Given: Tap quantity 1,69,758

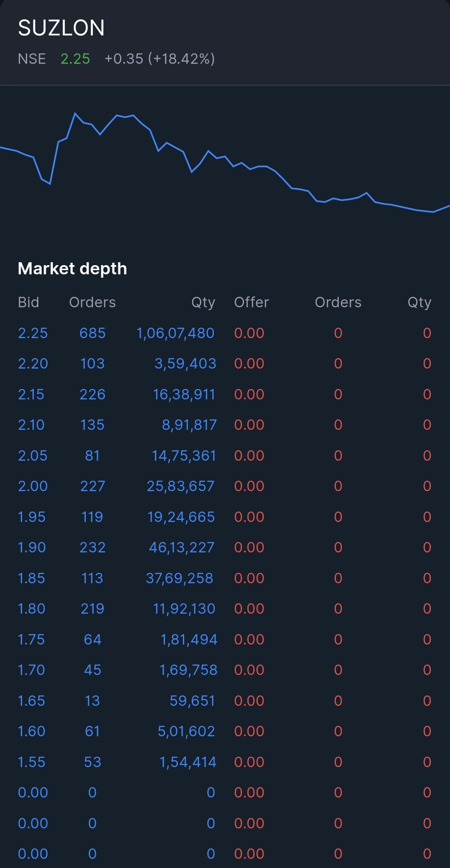Looking at the screenshot, I should (188, 670).
